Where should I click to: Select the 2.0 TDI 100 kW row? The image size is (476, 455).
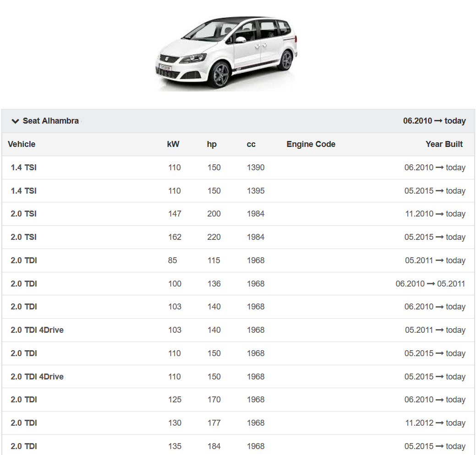point(238,284)
